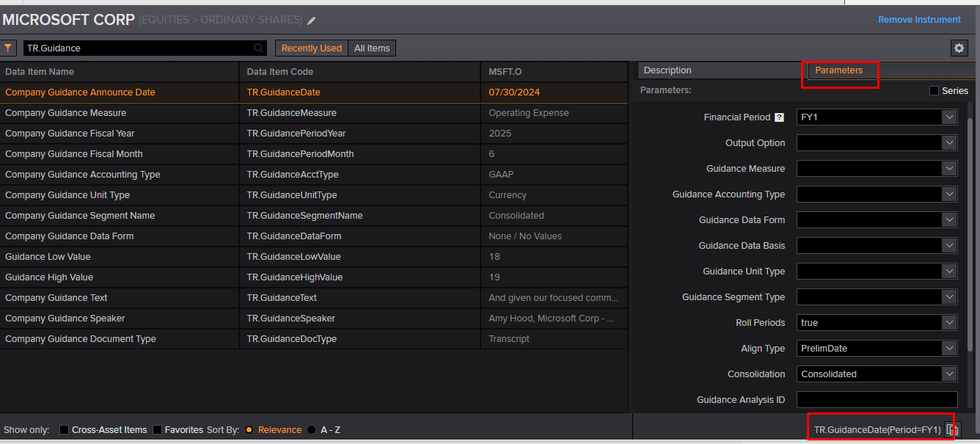Click the pencil edit icon beside instrument name
The width and height of the screenshot is (980, 444).
312,21
